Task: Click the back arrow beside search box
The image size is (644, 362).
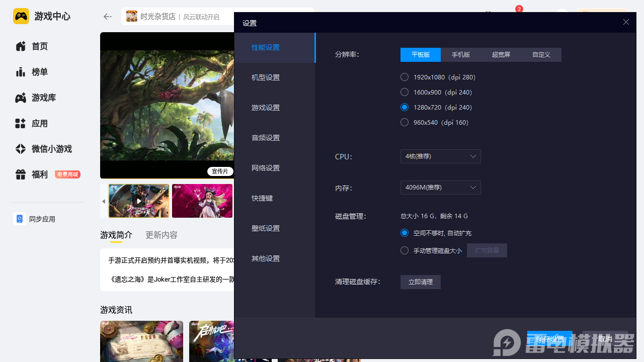Action: pyautogui.click(x=107, y=17)
